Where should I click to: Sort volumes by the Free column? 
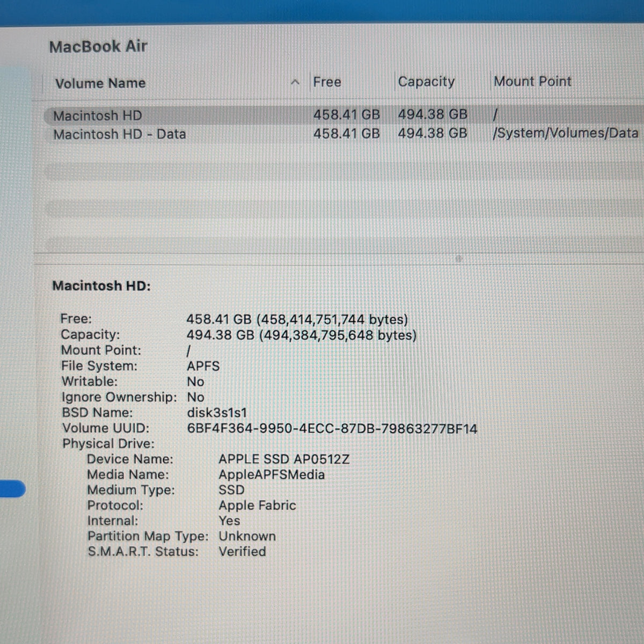(327, 82)
